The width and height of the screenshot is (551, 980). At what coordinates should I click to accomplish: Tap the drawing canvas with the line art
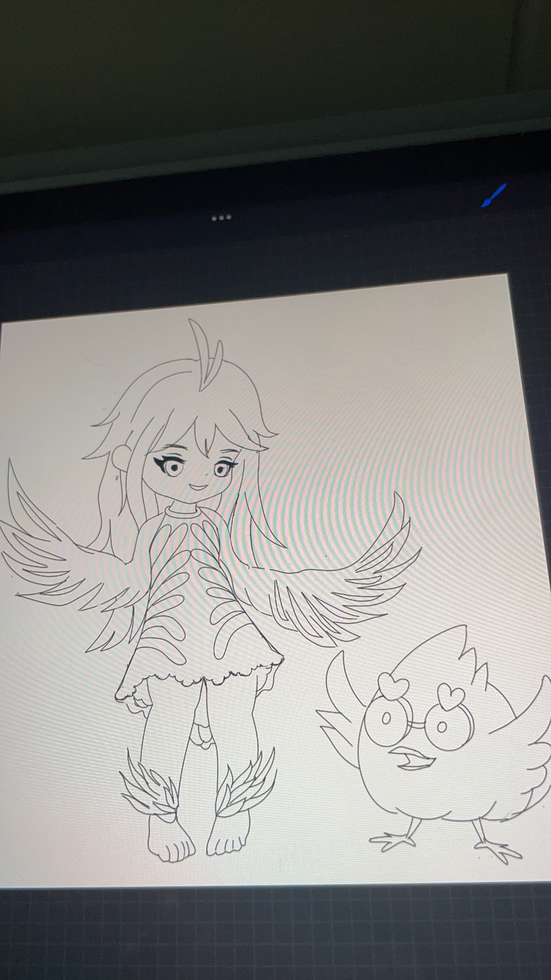tap(275, 582)
